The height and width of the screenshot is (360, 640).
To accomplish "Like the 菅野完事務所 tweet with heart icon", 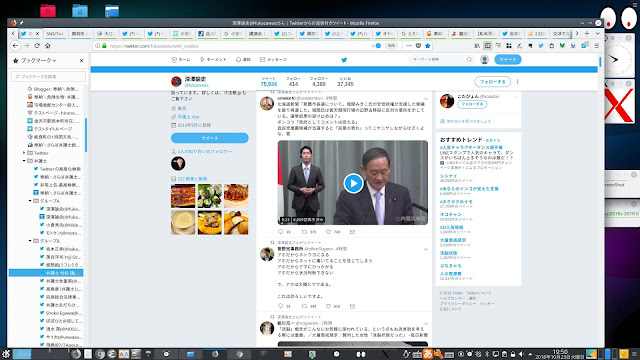I will tap(328, 306).
